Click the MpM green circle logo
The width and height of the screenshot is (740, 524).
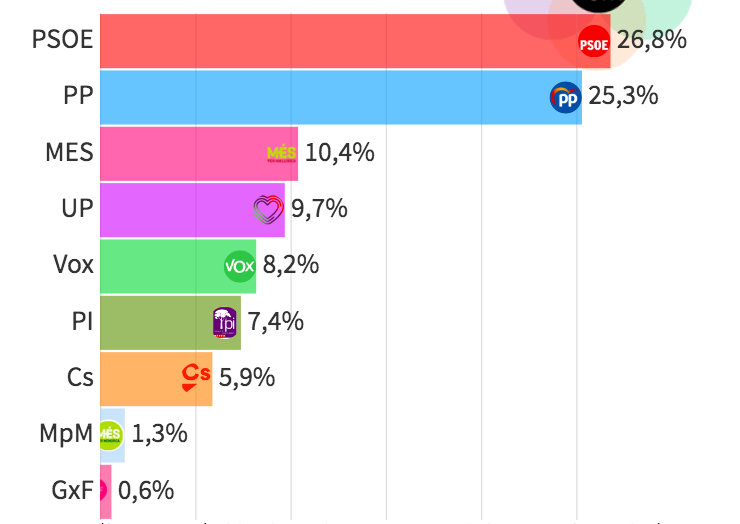(109, 434)
